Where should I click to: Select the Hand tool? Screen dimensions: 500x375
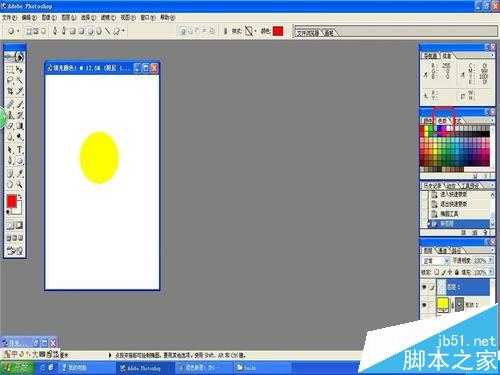pyautogui.click(x=10, y=184)
